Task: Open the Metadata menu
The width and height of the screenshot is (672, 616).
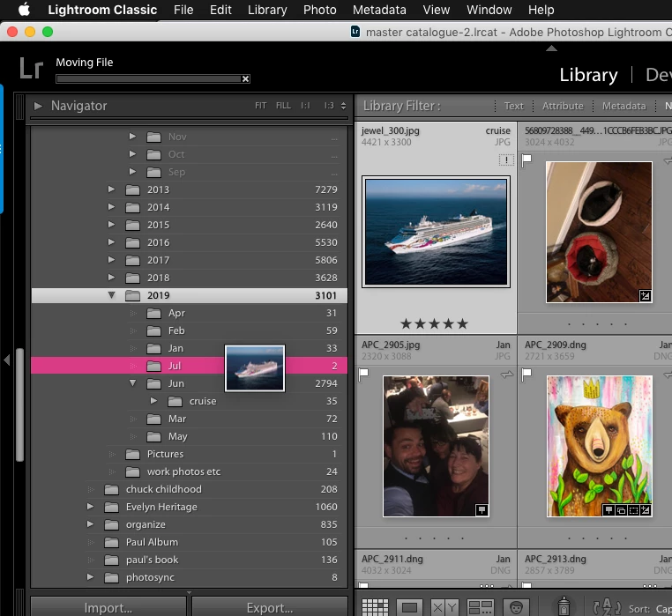Action: (379, 10)
